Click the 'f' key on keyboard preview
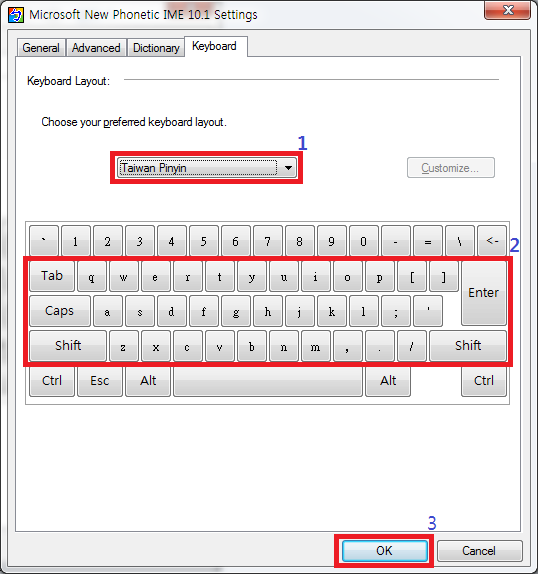 203,311
